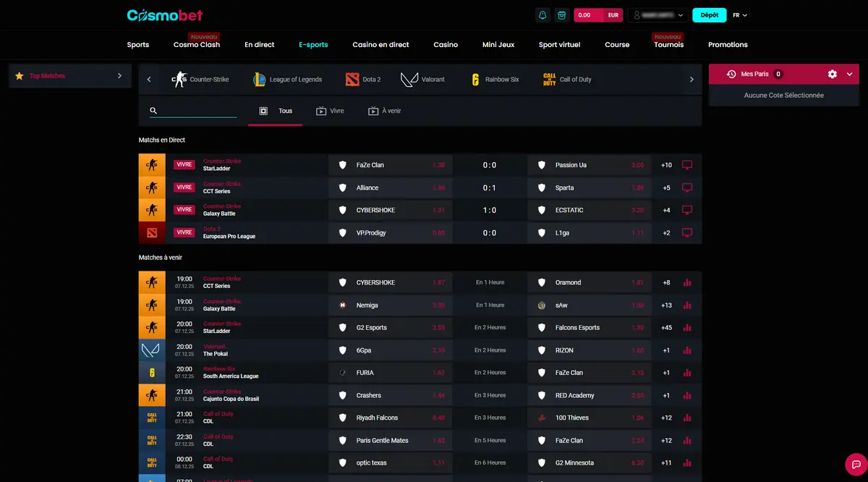Open live stream for Alliance vs Sparta

coord(687,187)
